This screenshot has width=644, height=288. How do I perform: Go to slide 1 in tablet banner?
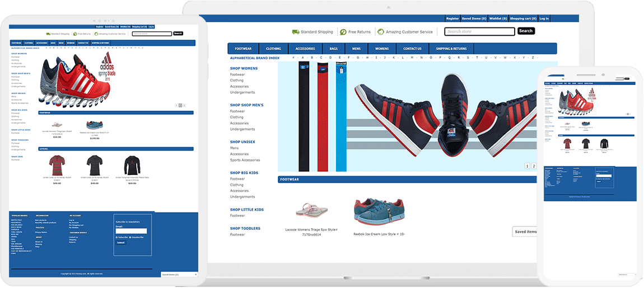tap(176, 106)
